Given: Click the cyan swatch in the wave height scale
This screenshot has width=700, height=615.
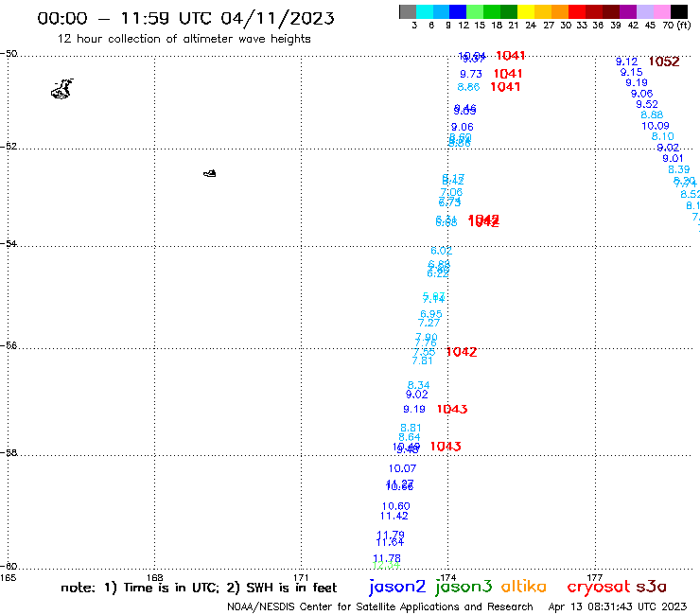Looking at the screenshot, I should (425, 11).
